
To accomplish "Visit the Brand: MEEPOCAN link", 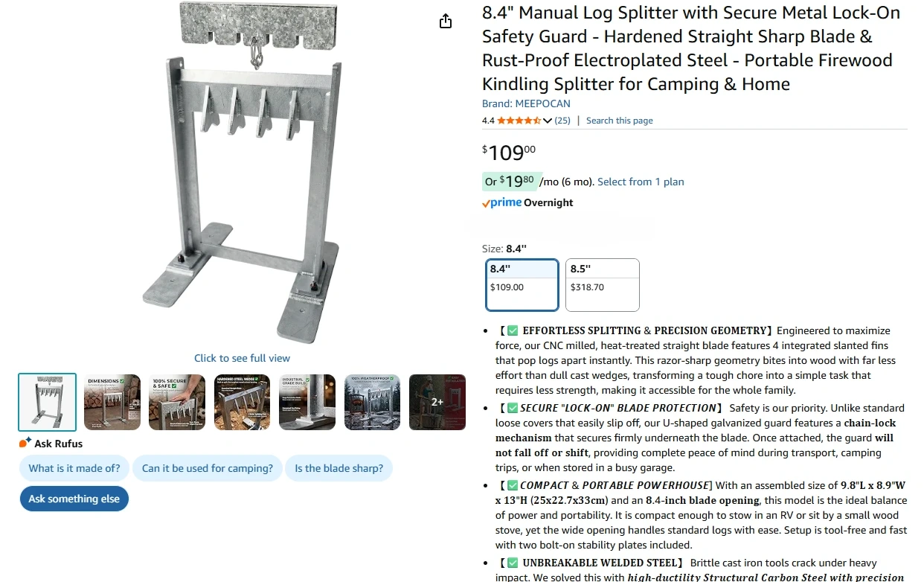I will click(526, 103).
